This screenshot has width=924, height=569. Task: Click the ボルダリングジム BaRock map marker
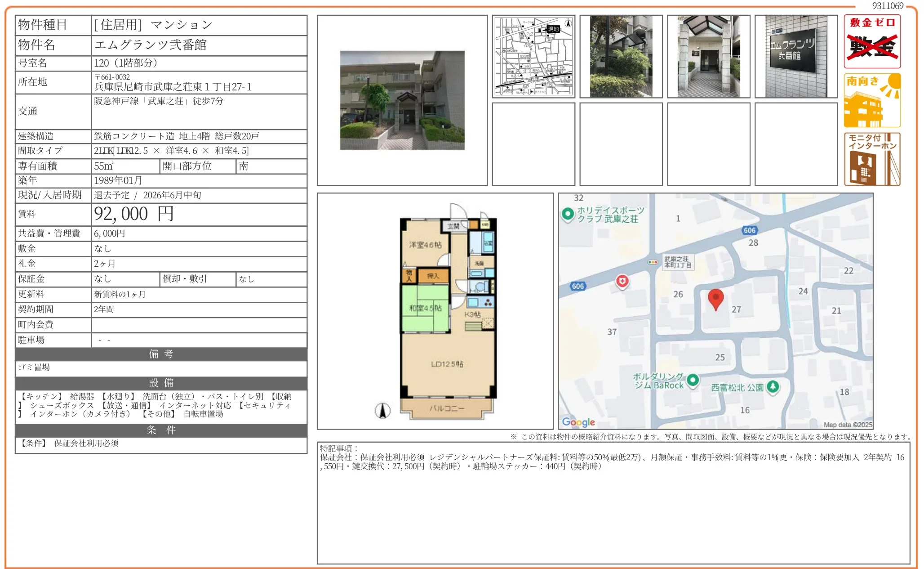693,380
